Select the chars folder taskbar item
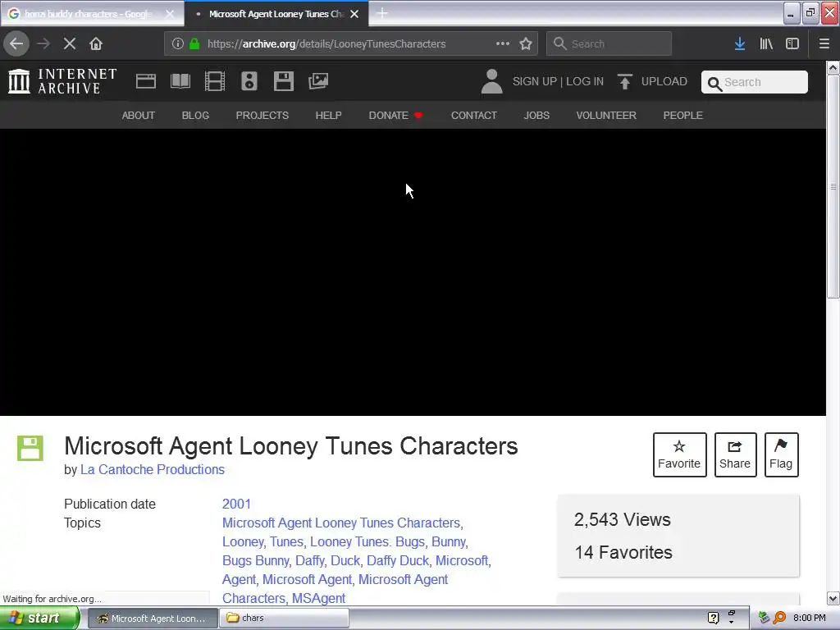The height and width of the screenshot is (630, 840). (285, 618)
